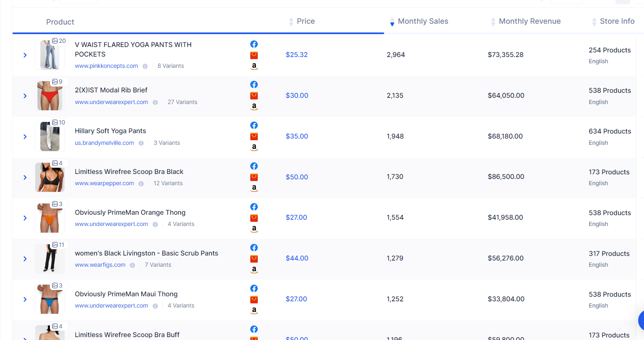Toggle sorting on the Price column
The width and height of the screenshot is (644, 340).
click(291, 21)
